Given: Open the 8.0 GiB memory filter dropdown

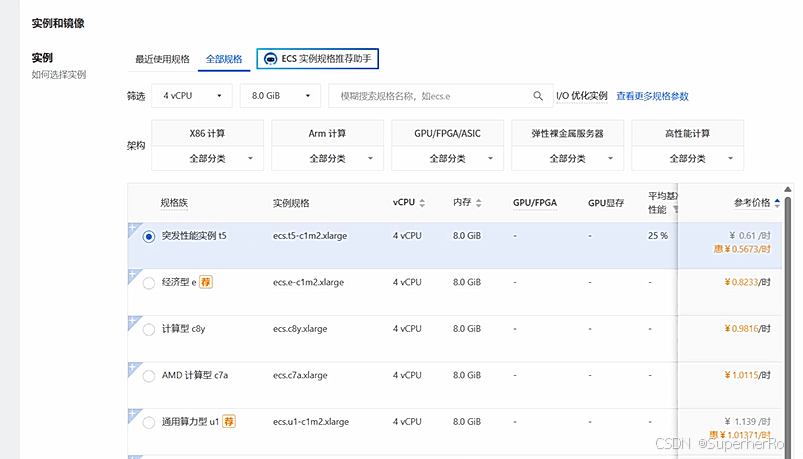Looking at the screenshot, I should pos(280,96).
